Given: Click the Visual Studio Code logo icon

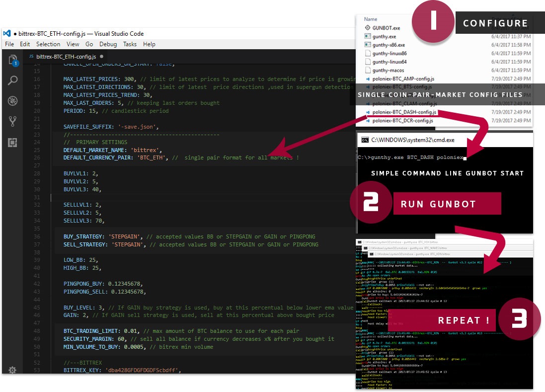Looking at the screenshot, I should coord(7,33).
